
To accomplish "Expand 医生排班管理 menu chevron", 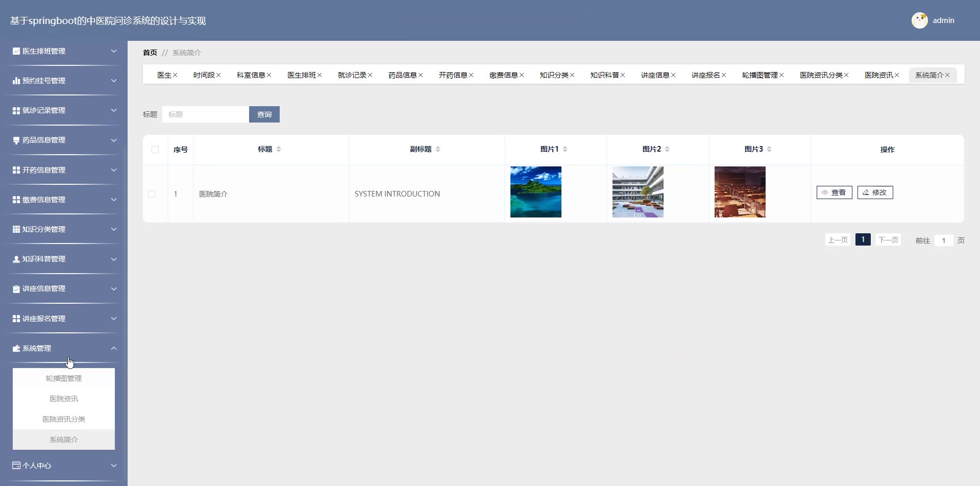I will coord(114,51).
